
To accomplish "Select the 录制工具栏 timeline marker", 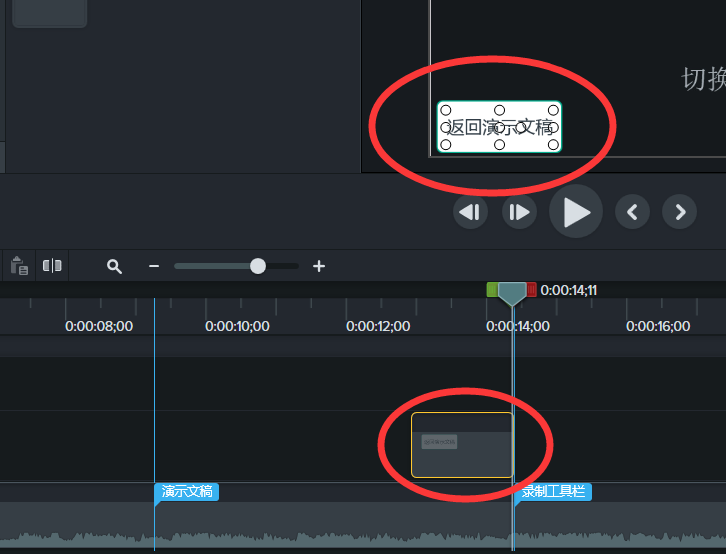I will point(553,492).
